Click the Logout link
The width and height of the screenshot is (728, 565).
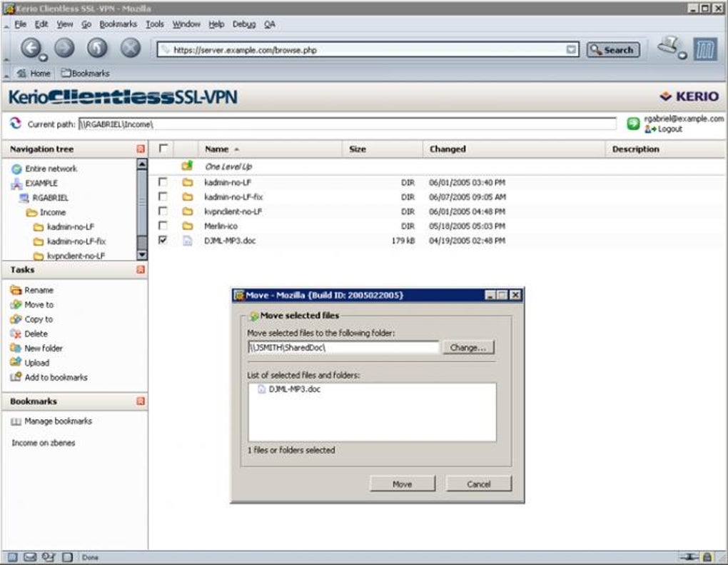click(669, 129)
